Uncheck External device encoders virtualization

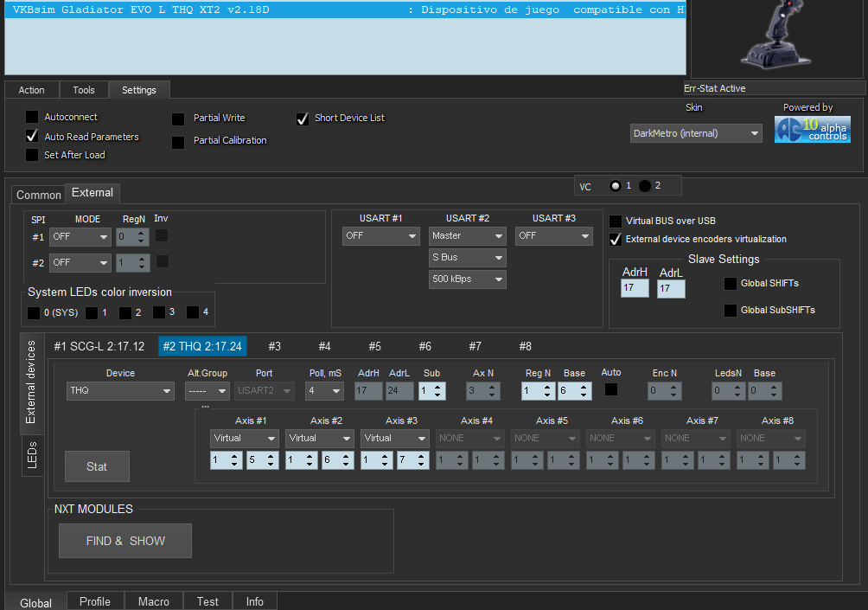[x=615, y=240]
